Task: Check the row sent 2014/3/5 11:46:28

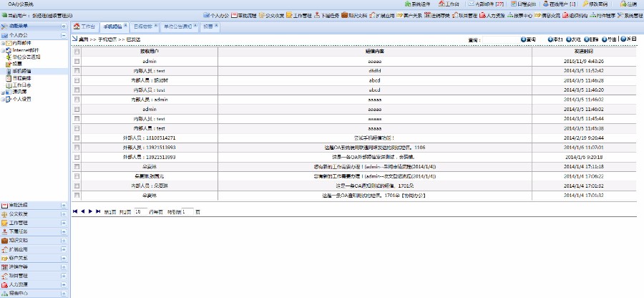Action: coord(77,80)
